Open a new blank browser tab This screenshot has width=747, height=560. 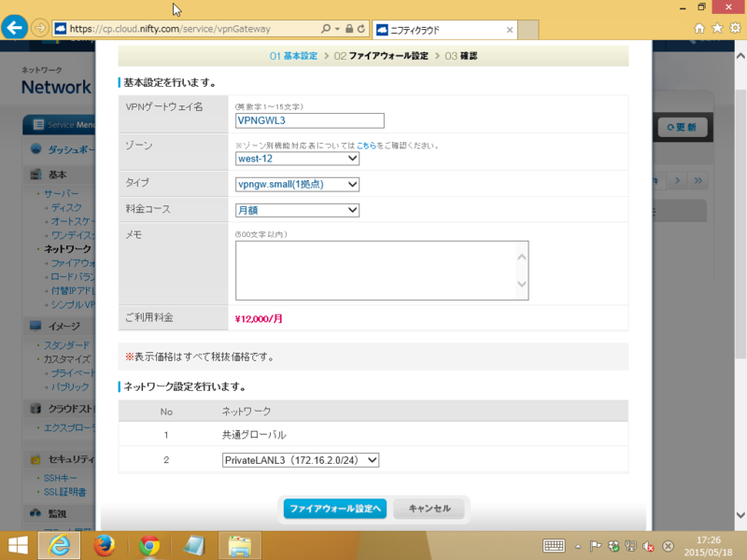point(528,30)
